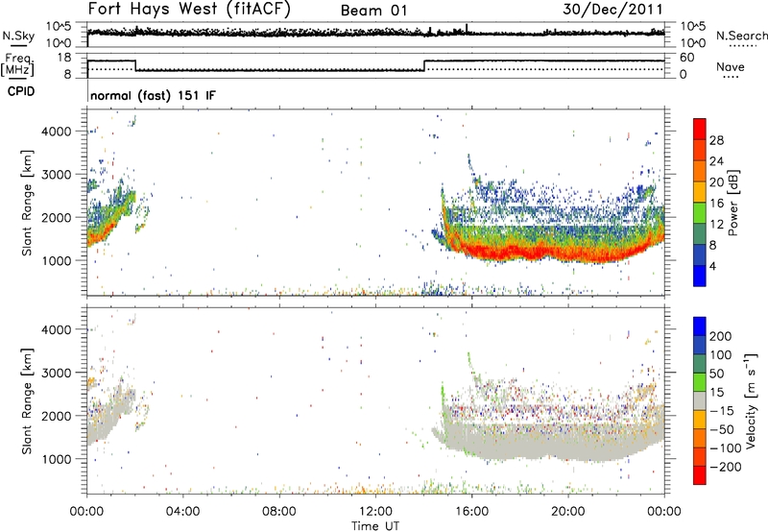
Task: Click the red high-power band near 18:00
Action: click(x=520, y=252)
